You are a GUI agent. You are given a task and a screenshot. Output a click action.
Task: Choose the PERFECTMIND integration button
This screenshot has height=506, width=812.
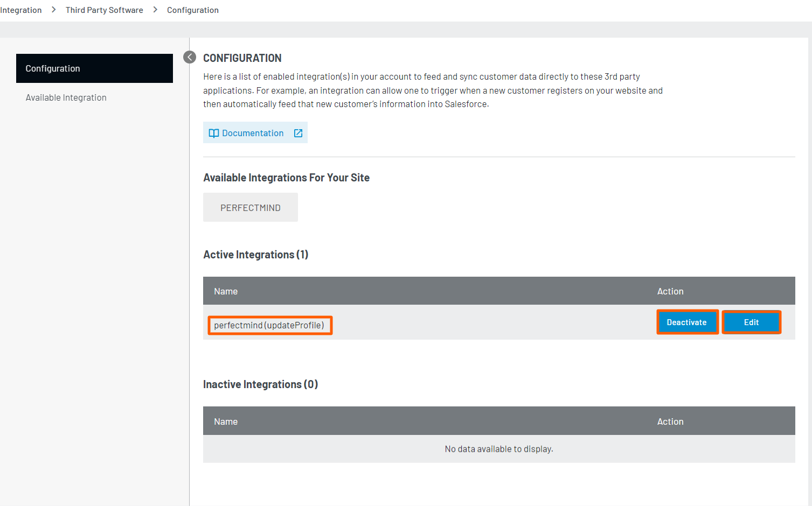click(x=250, y=208)
